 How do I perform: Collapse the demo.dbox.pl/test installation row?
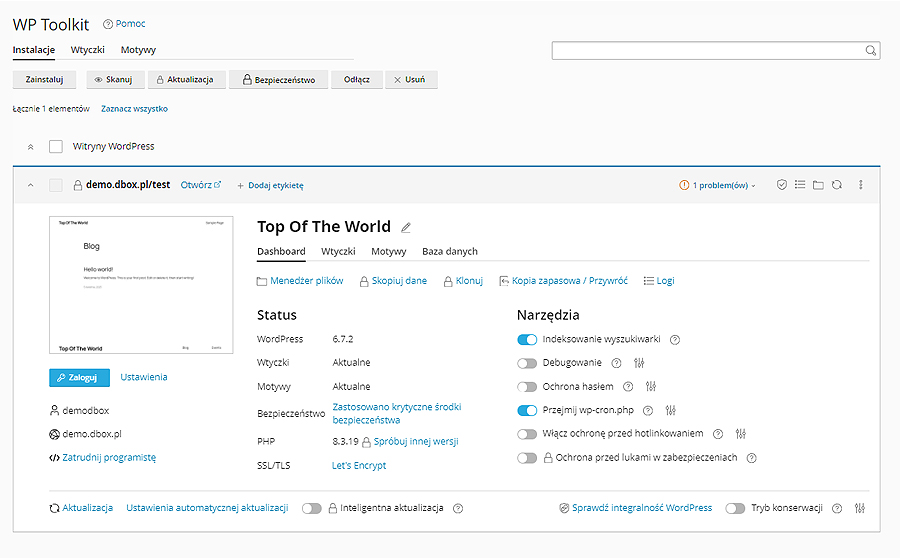[x=30, y=185]
